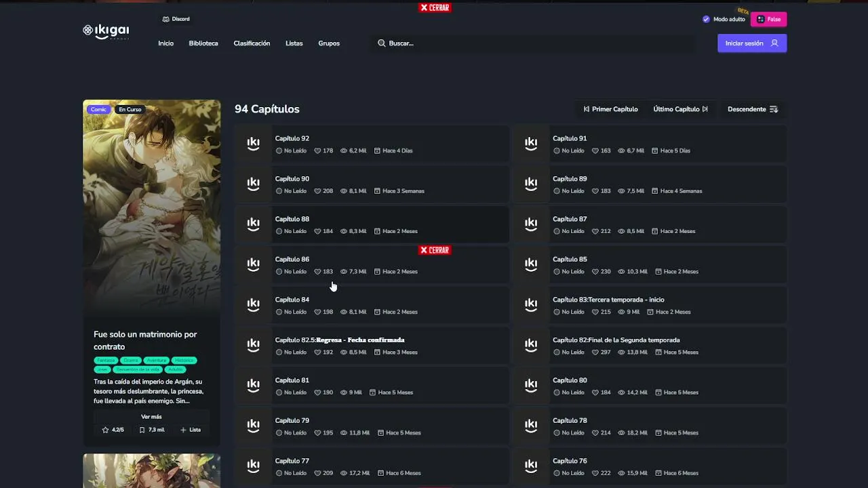The width and height of the screenshot is (868, 488).
Task: Click the Buscar search field
Action: [x=532, y=43]
